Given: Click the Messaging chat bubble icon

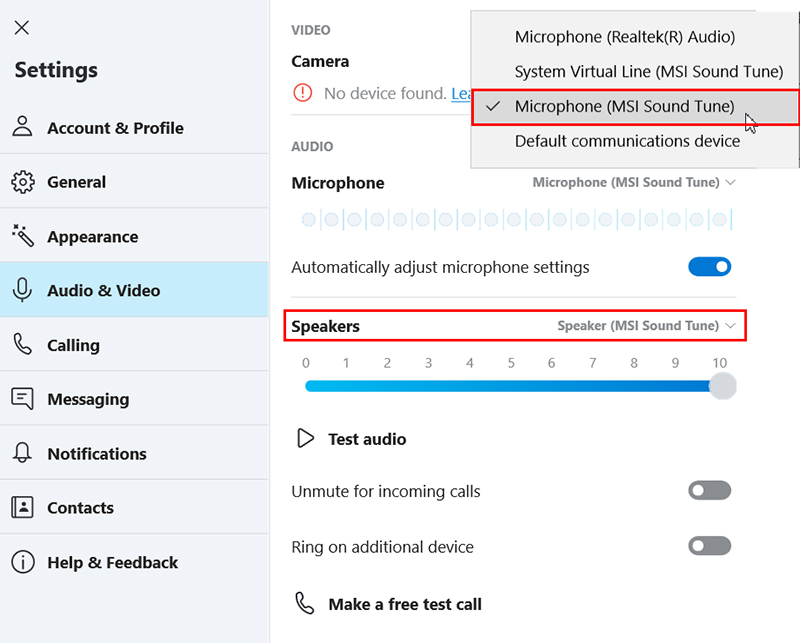Looking at the screenshot, I should pyautogui.click(x=22, y=399).
